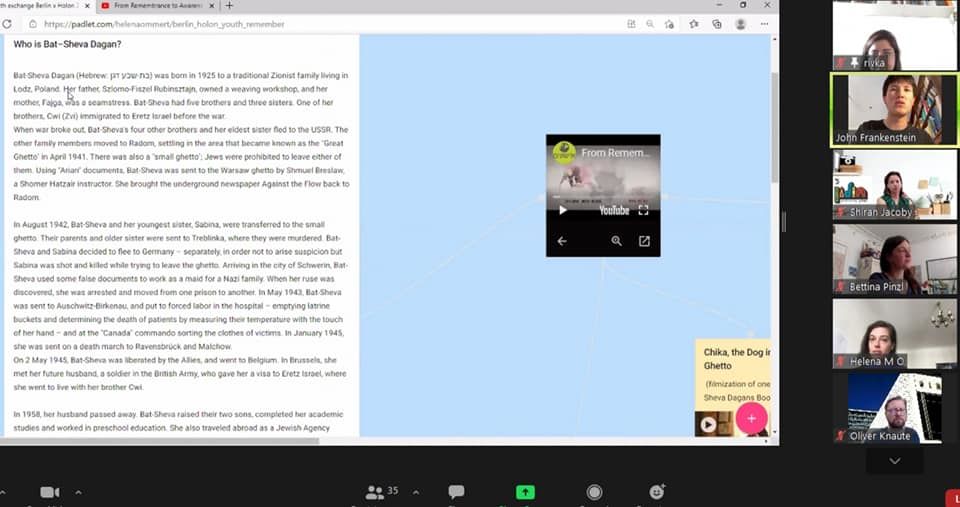960x507 pixels.
Task: Open the video in a new window
Action: pyautogui.click(x=644, y=241)
